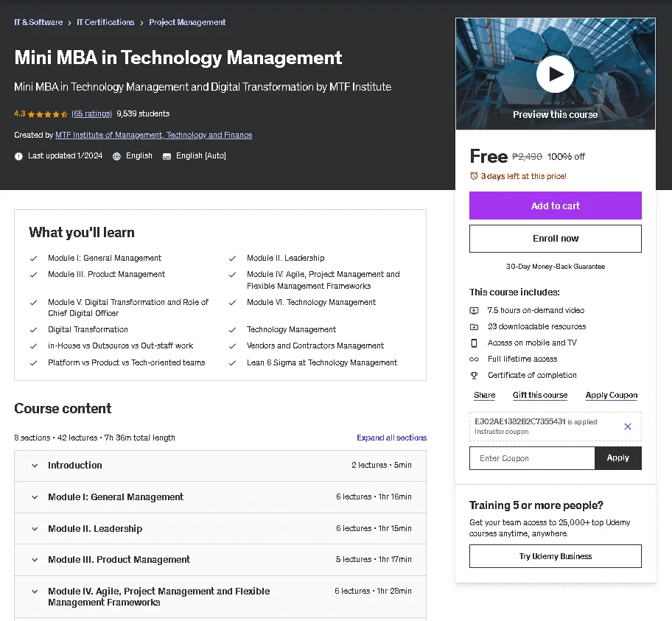Click checkmark beside the standalone Technology Management item
The image size is (672, 621).
232,330
